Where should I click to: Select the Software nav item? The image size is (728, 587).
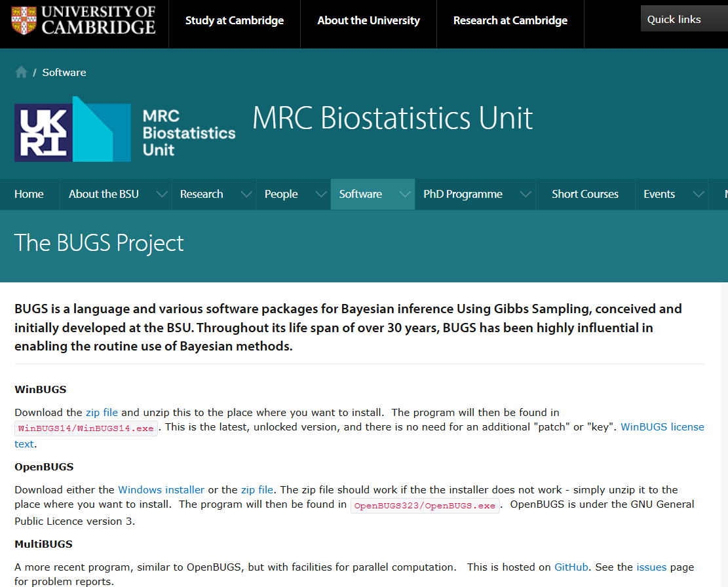click(x=360, y=194)
